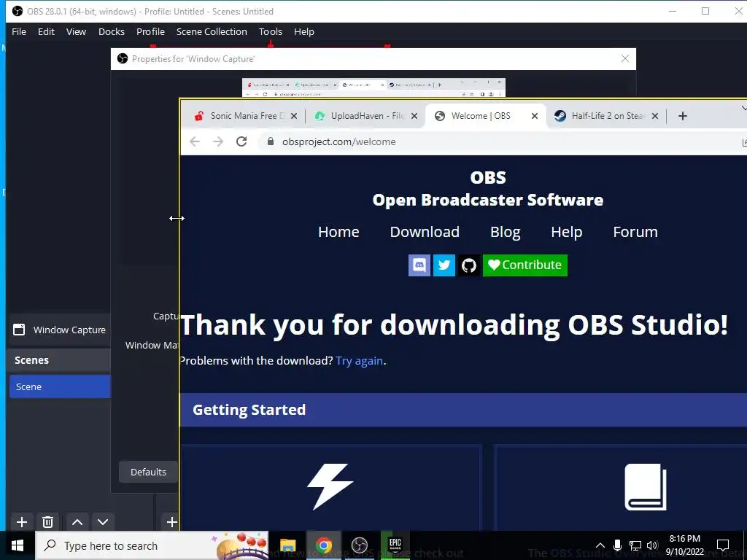The width and height of the screenshot is (747, 560).
Task: Click the green Contribute button
Action: click(525, 265)
